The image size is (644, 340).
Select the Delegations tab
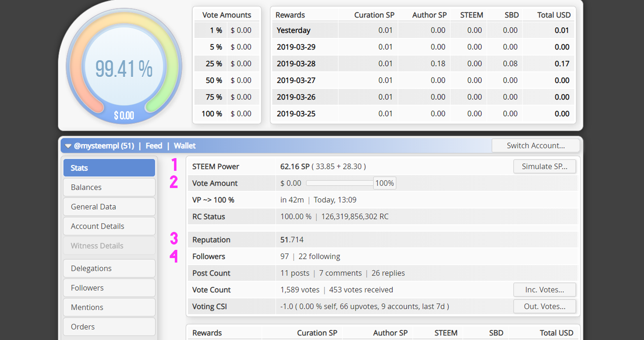pos(109,268)
